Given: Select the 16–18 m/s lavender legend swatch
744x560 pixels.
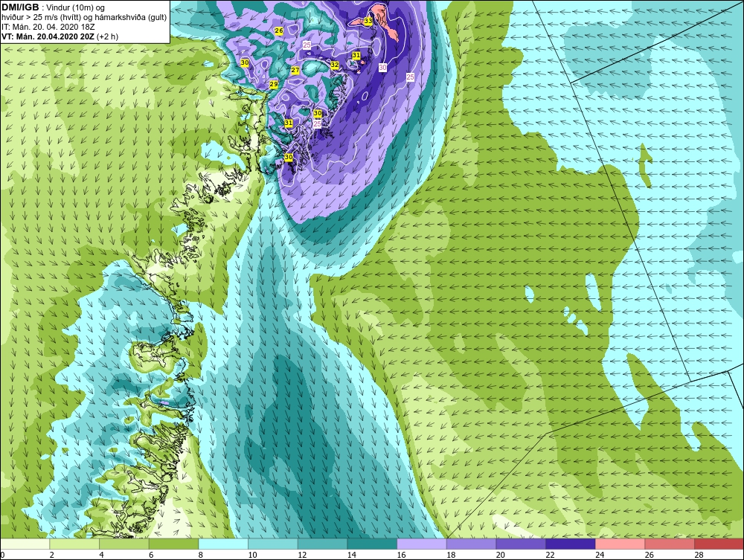Looking at the screenshot, I should [x=421, y=544].
